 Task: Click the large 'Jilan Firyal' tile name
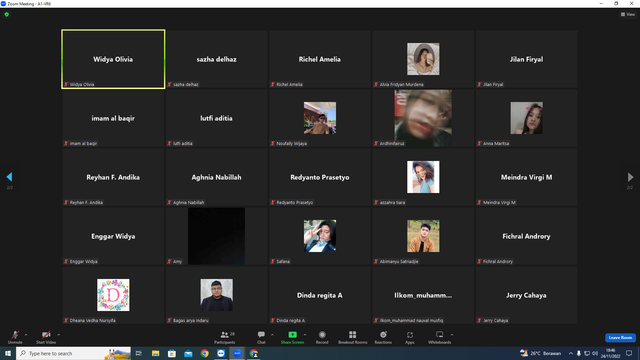(526, 59)
